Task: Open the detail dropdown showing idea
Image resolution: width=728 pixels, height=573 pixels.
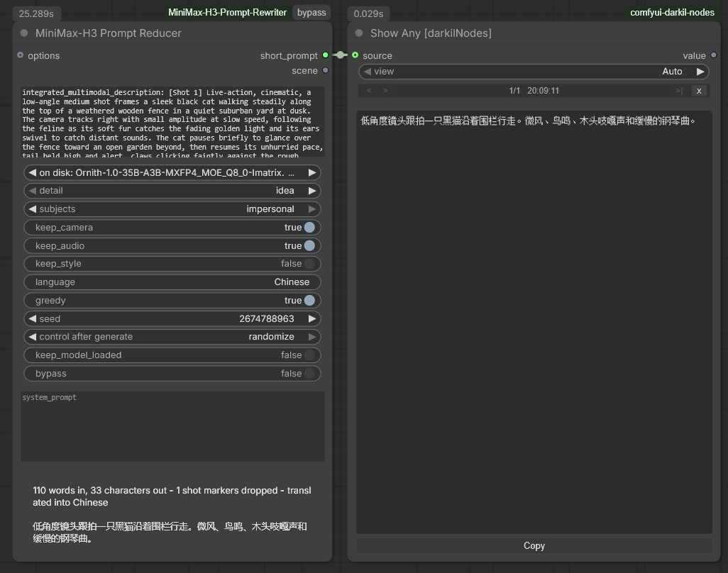Action: [172, 191]
